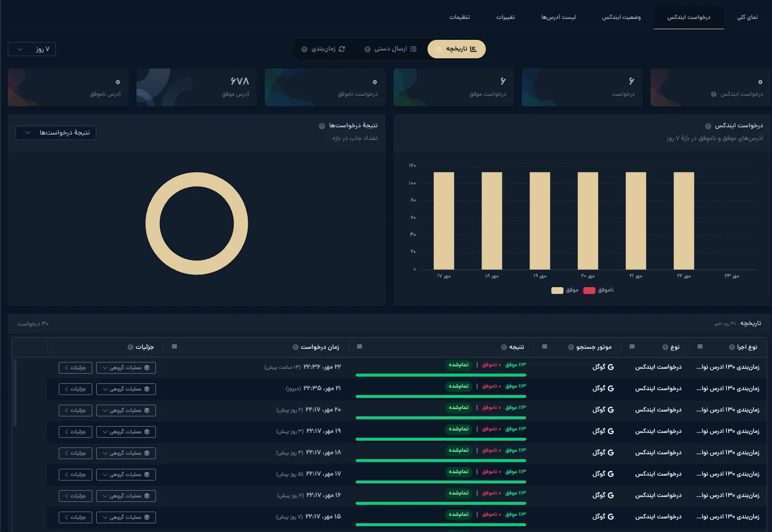Viewport: 772px width, 532px height.
Task: Toggle the ناموفق legend swatch in the chart
Action: click(589, 291)
